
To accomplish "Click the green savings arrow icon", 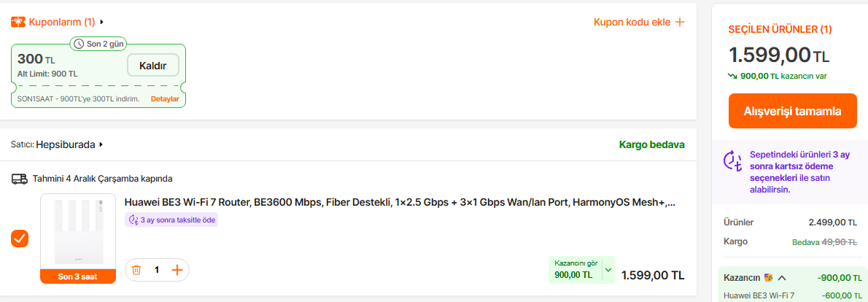I will pyautogui.click(x=733, y=75).
